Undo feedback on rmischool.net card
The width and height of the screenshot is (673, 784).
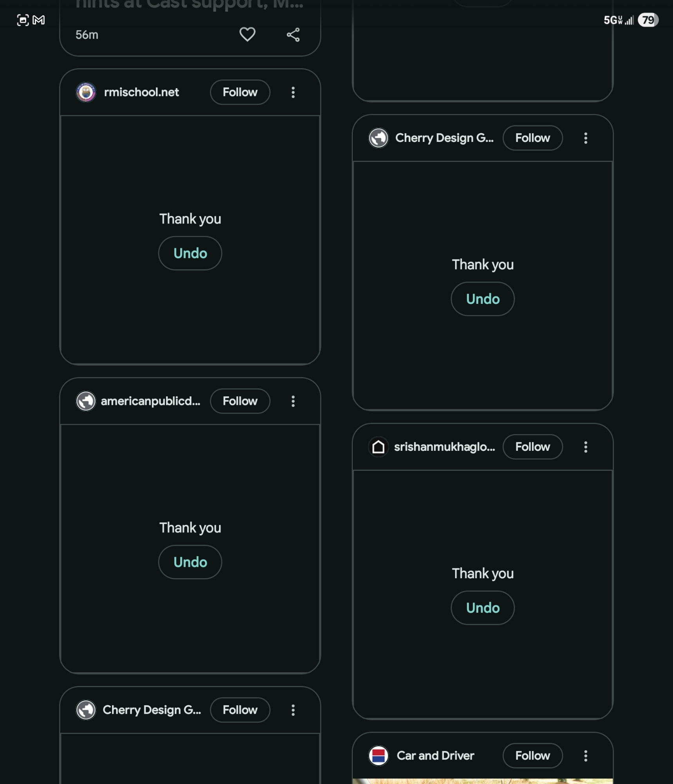tap(190, 253)
